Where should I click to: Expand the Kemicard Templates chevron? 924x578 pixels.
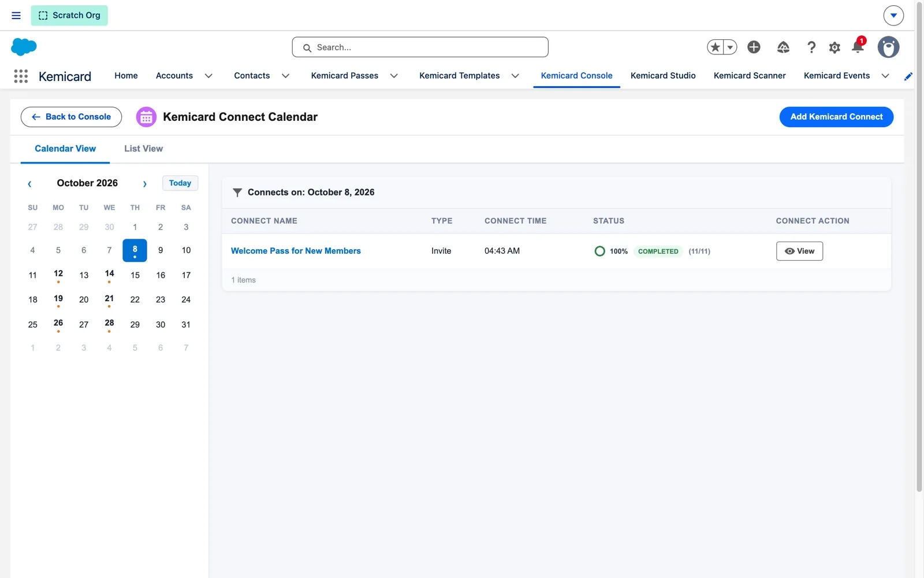(x=515, y=76)
